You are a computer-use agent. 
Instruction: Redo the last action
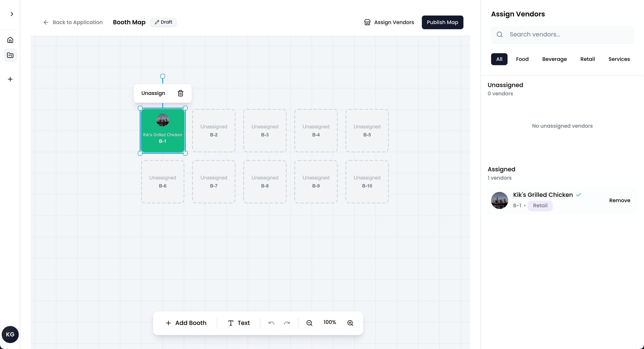click(287, 323)
